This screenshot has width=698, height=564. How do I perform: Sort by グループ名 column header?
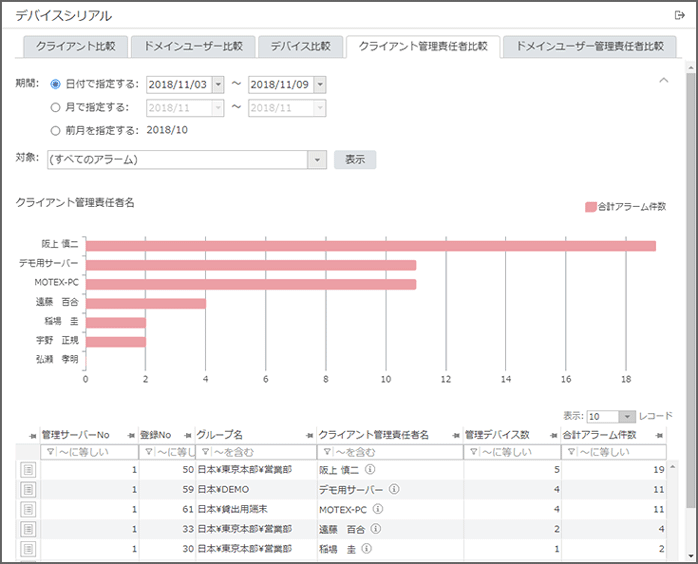click(x=219, y=435)
